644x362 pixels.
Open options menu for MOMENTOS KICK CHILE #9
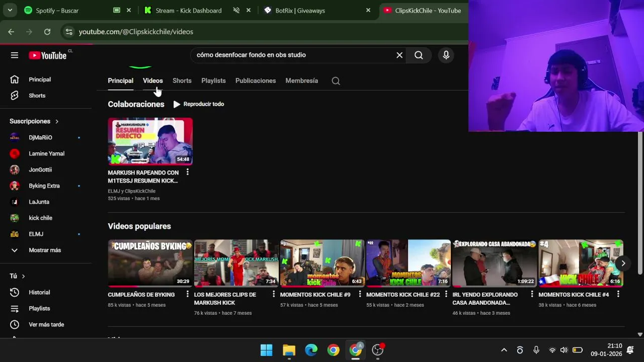click(360, 294)
